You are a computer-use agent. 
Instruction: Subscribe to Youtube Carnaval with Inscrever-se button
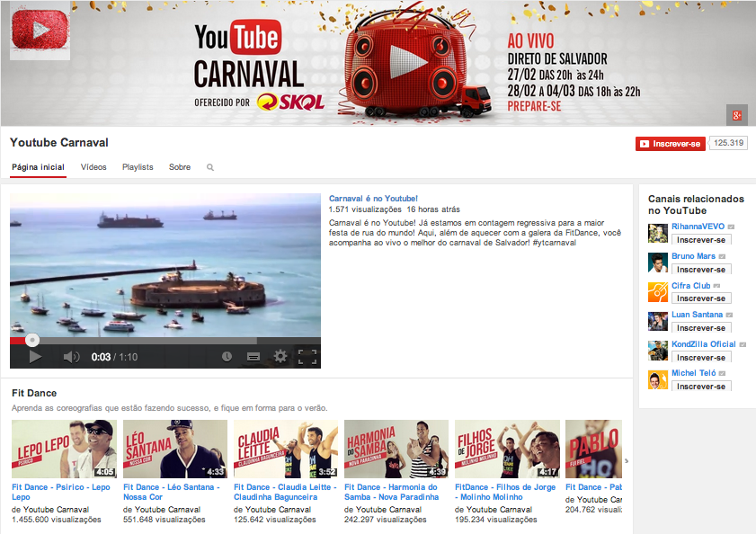click(x=671, y=144)
